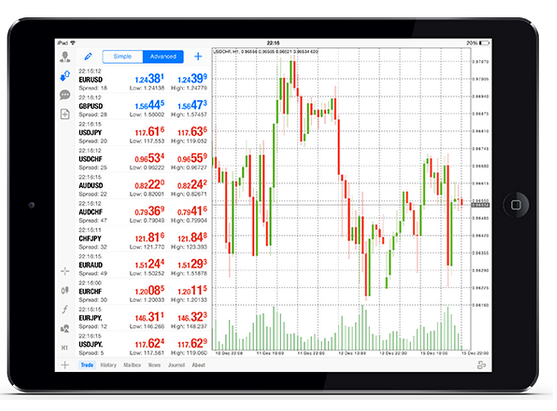Select the GBPUSD symbol row
This screenshot has width=557, height=411.
pos(143,106)
